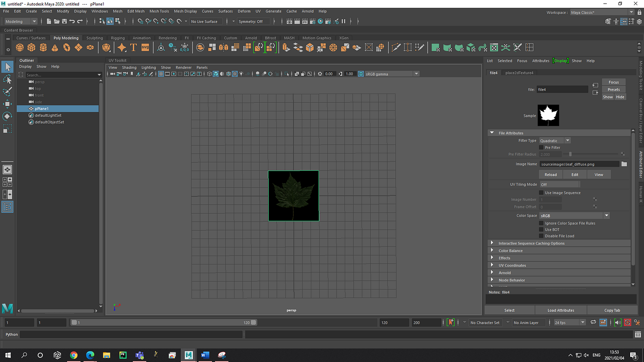Switch to the place2dTexture4 tab

519,73
